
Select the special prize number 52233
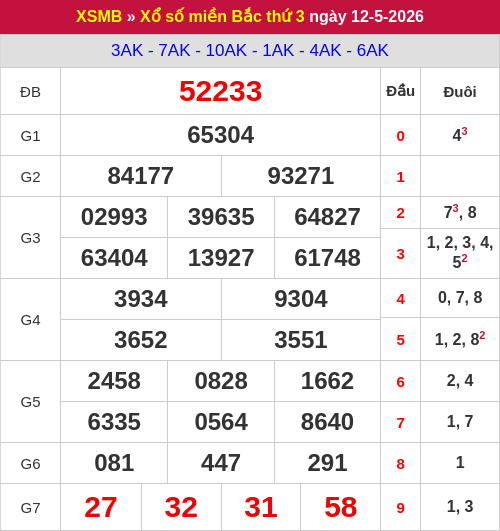click(221, 91)
